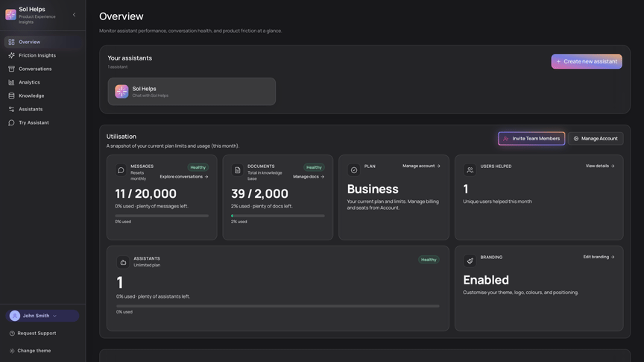644x362 pixels.
Task: Open Conversations in the sidebar
Action: click(x=35, y=69)
